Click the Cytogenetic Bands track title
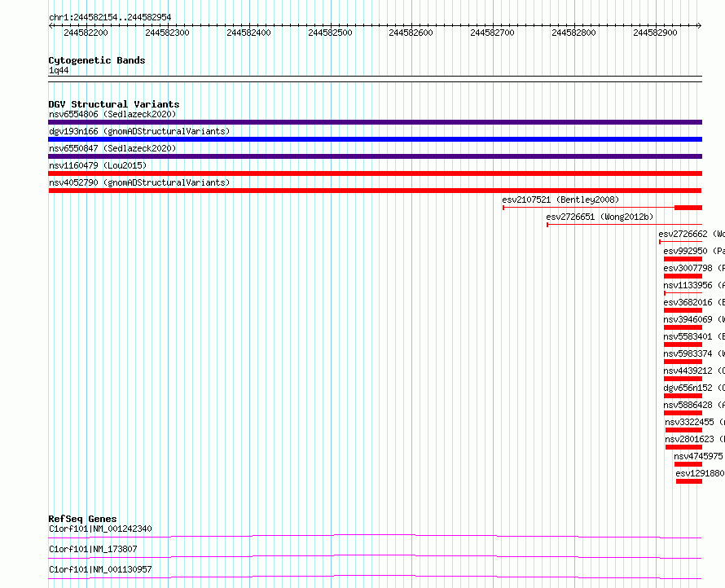The image size is (725, 588). coord(97,60)
